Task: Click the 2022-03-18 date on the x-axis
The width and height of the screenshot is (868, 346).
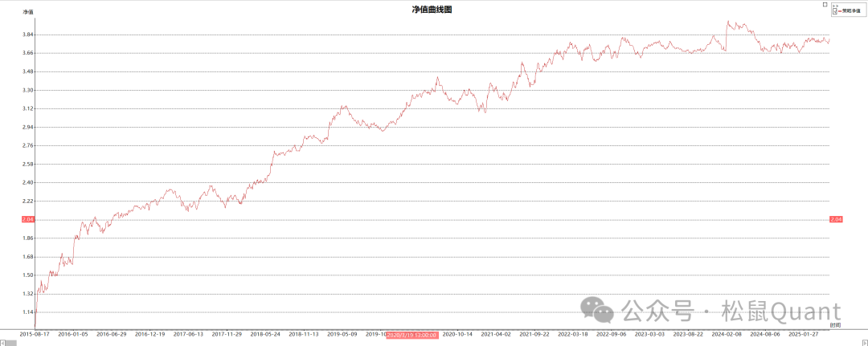Action: (x=573, y=334)
